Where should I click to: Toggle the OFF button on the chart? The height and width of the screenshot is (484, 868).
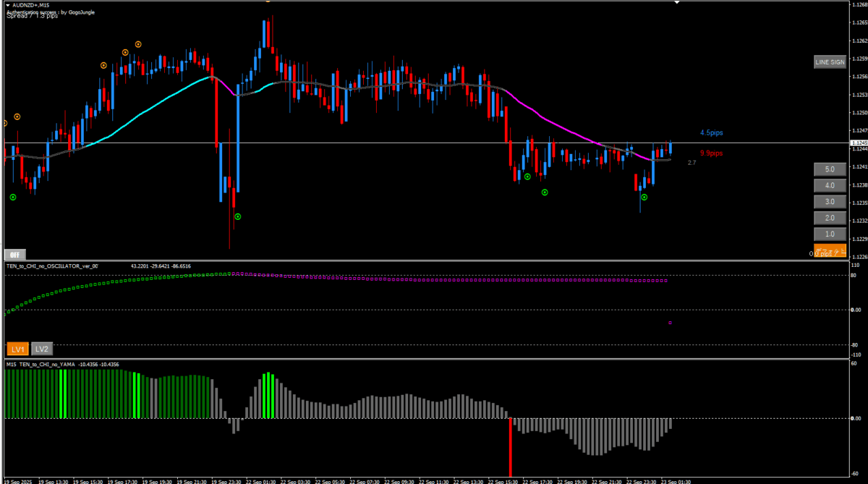[x=14, y=254]
